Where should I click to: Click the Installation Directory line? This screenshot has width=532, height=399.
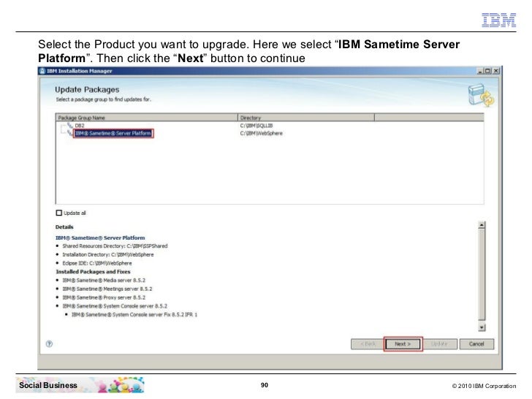108,254
